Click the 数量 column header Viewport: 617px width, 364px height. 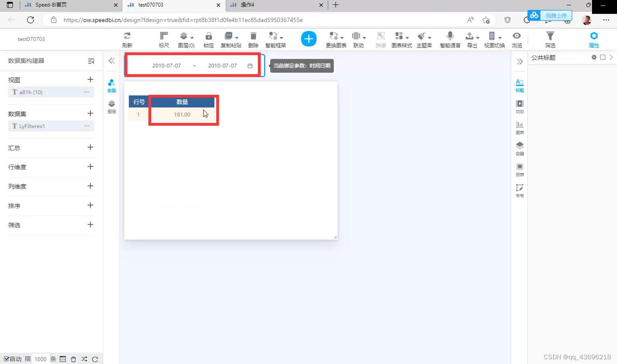tap(182, 102)
